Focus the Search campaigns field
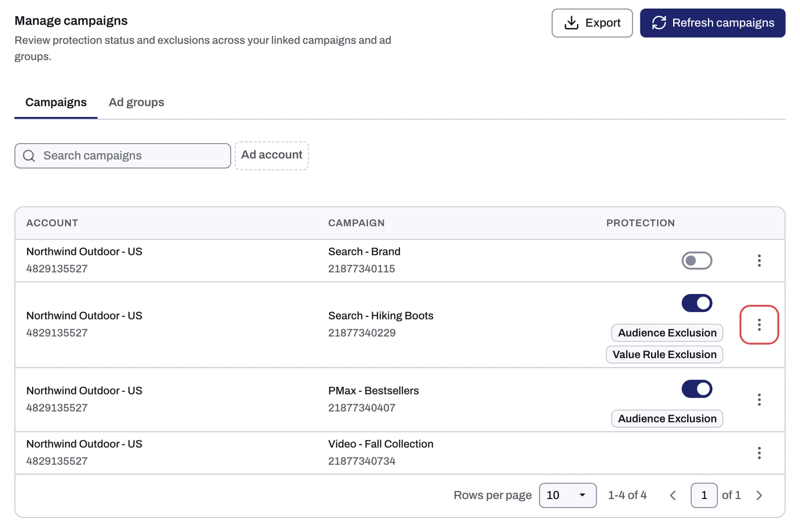Image resolution: width=800 pixels, height=532 pixels. [122, 156]
